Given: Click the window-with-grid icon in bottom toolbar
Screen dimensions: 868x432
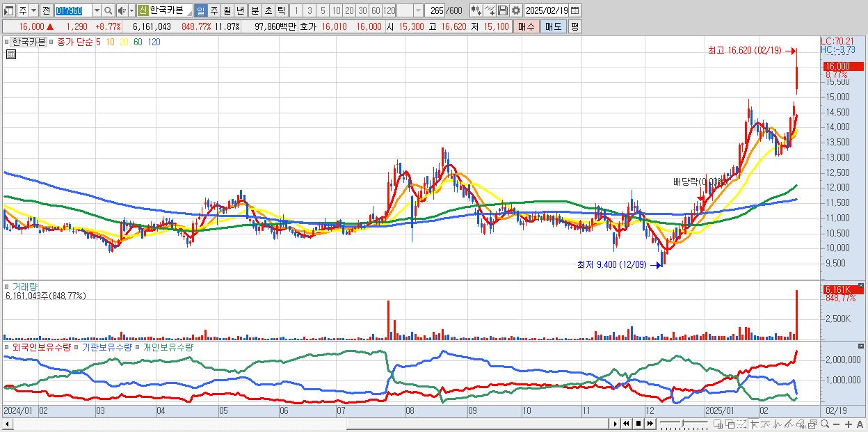Looking at the screenshot, I should tap(718, 424).
